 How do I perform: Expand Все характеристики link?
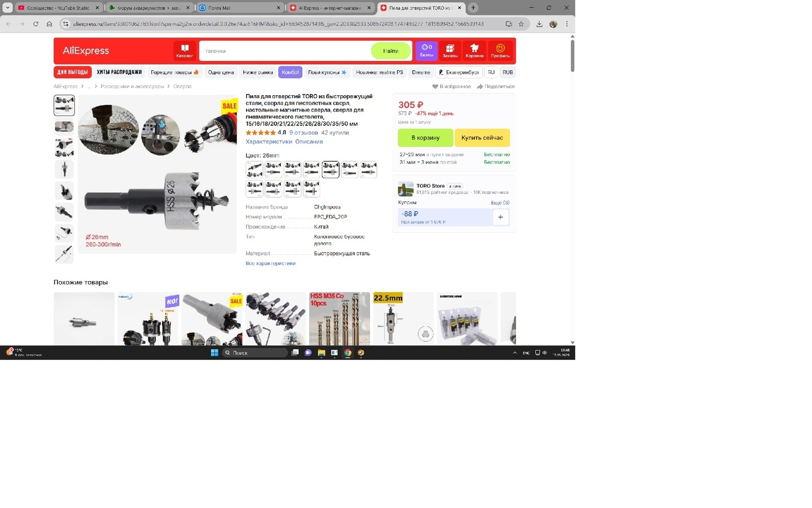(270, 264)
